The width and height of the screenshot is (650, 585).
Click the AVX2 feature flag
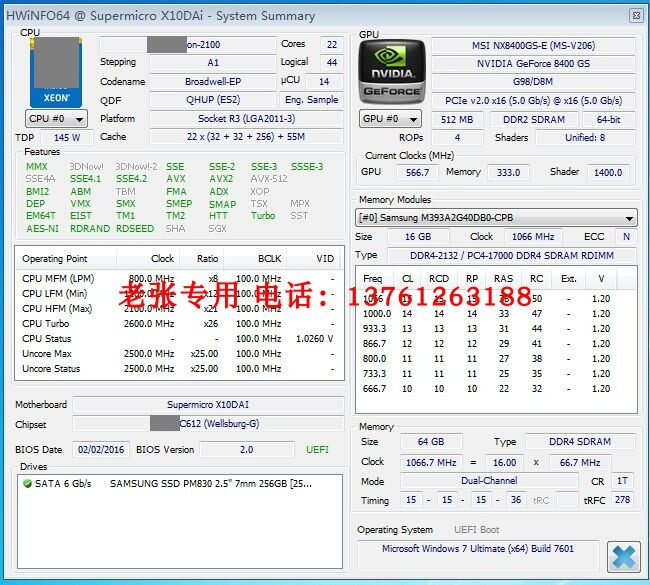(x=221, y=179)
